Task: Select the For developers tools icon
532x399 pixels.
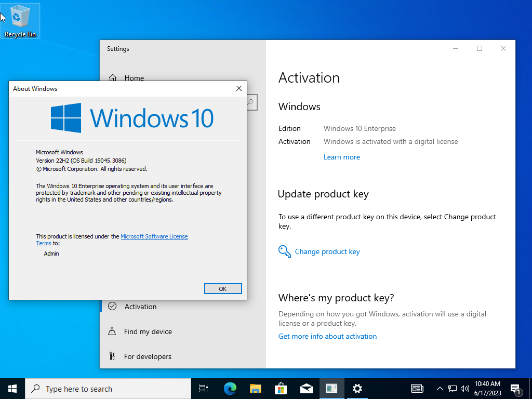Action: [112, 356]
